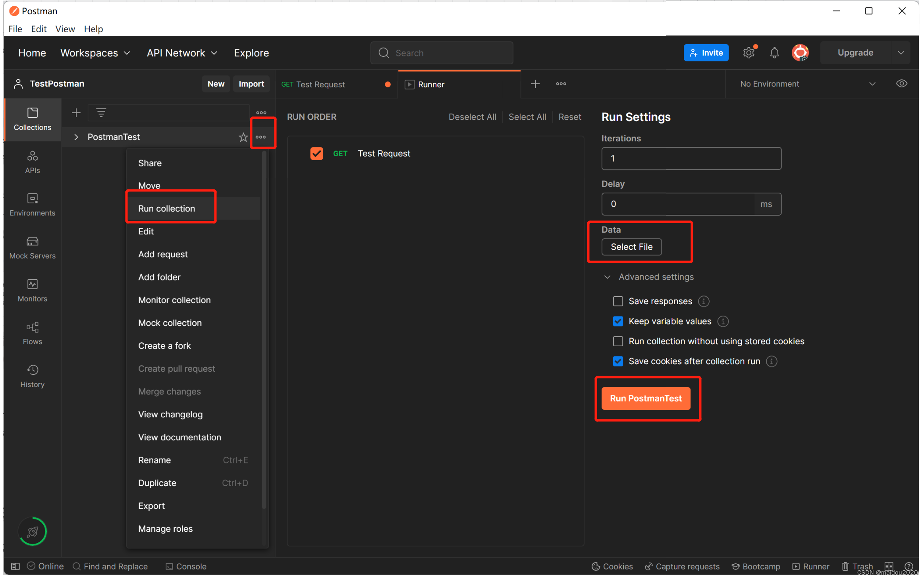Star the PostmanTest collection
This screenshot has height=579, width=924.
coord(243,137)
